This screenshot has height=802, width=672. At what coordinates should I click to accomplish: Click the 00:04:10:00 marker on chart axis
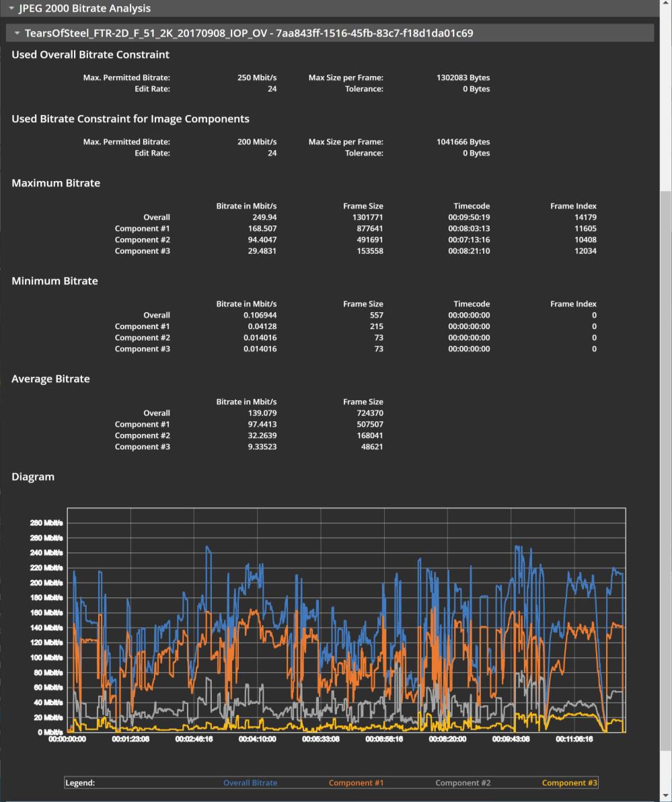click(258, 738)
